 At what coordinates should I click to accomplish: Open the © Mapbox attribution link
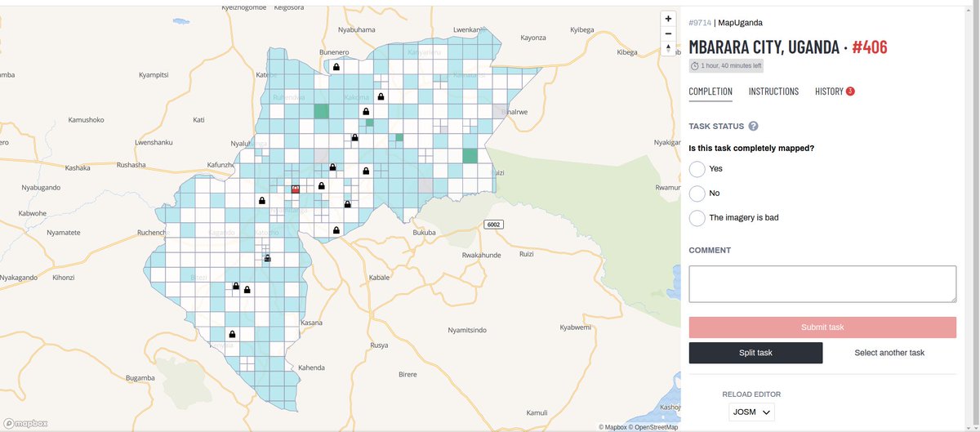pos(612,427)
